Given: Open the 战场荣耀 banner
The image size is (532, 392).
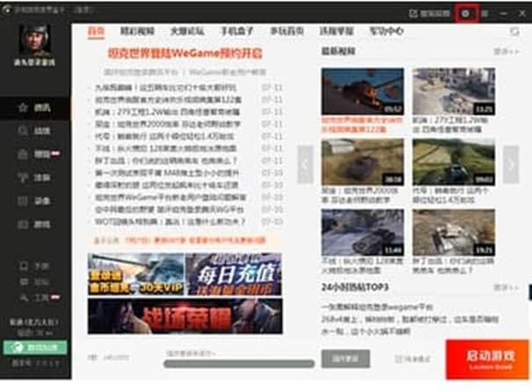Looking at the screenshot, I should click(x=185, y=316).
